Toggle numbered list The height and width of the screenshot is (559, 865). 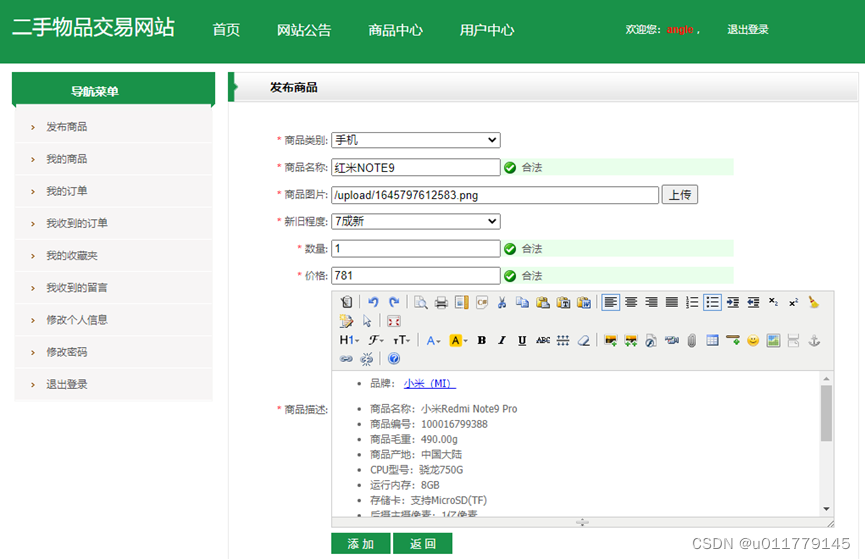point(692,302)
